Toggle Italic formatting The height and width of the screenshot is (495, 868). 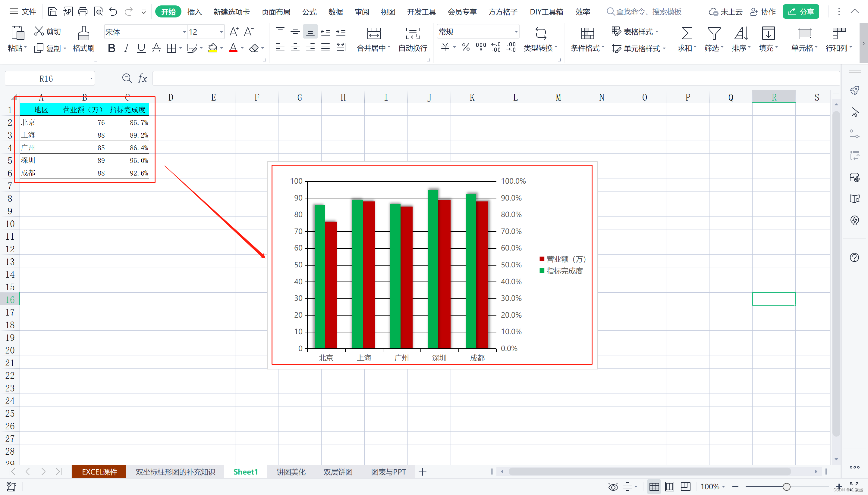pyautogui.click(x=126, y=48)
